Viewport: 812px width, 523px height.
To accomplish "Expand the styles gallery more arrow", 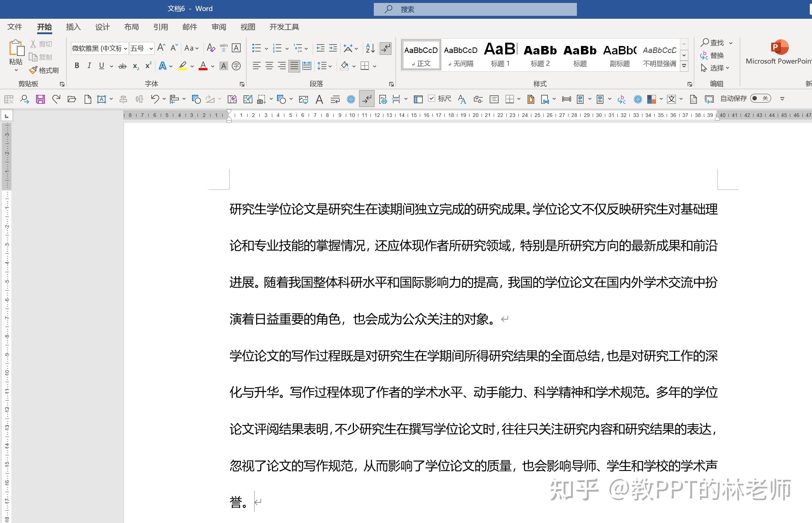I will (684, 66).
